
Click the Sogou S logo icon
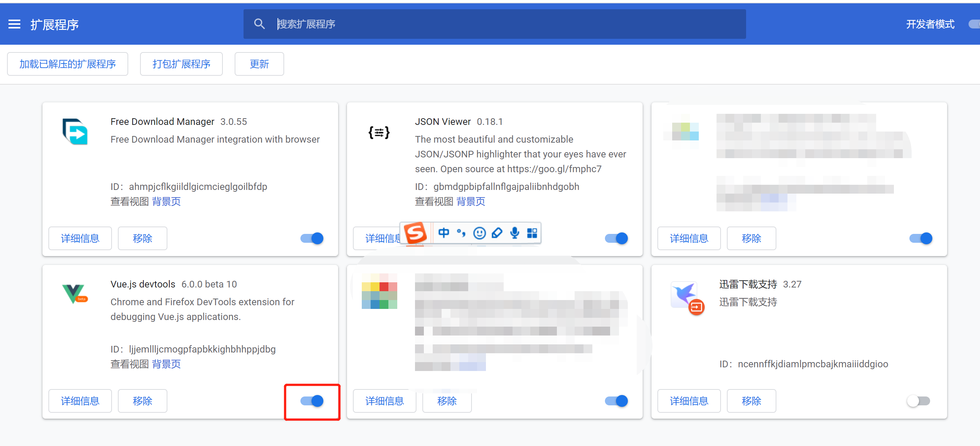(x=415, y=232)
